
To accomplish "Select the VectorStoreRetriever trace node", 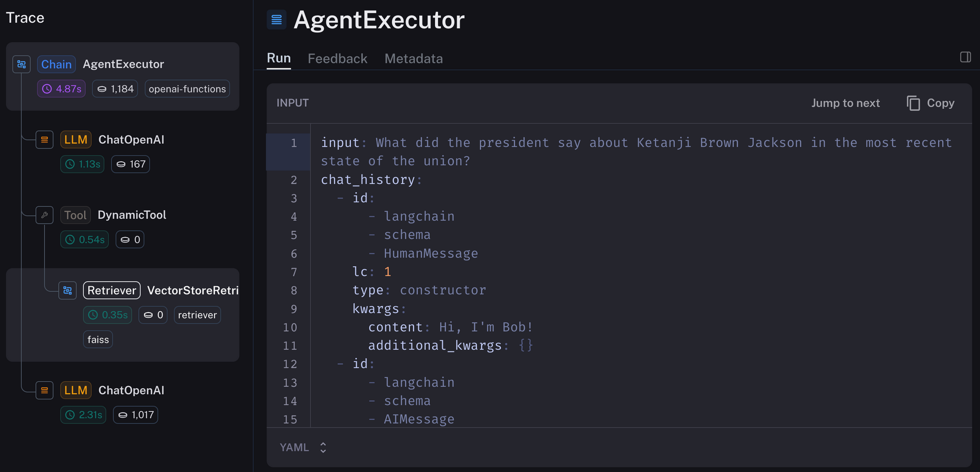I will [x=193, y=291].
